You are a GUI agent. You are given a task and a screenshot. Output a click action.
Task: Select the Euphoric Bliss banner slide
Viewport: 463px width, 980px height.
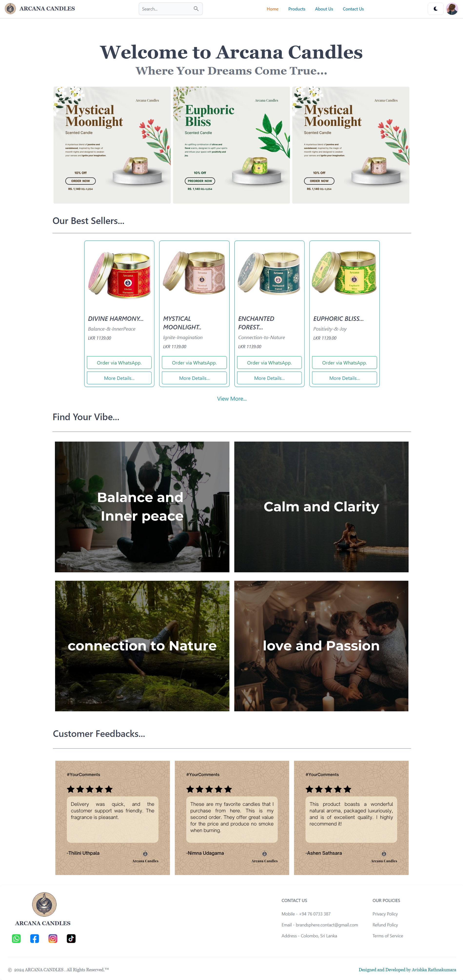tap(232, 145)
